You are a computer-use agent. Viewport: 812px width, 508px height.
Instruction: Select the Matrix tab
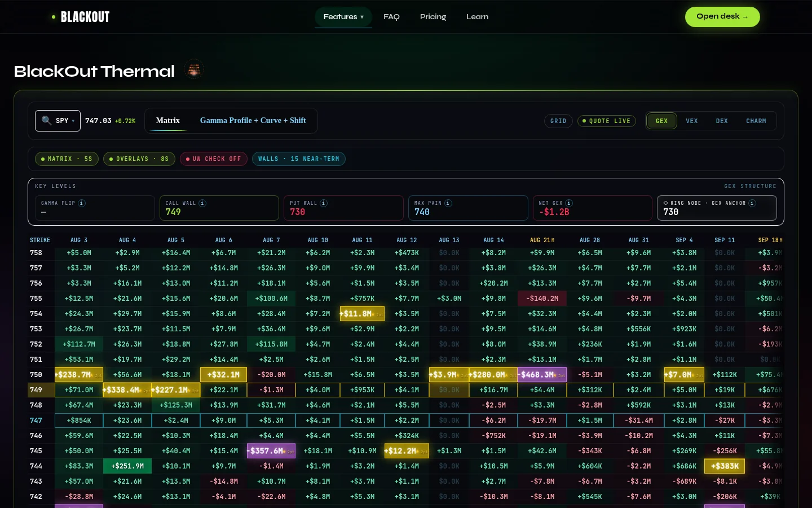168,121
